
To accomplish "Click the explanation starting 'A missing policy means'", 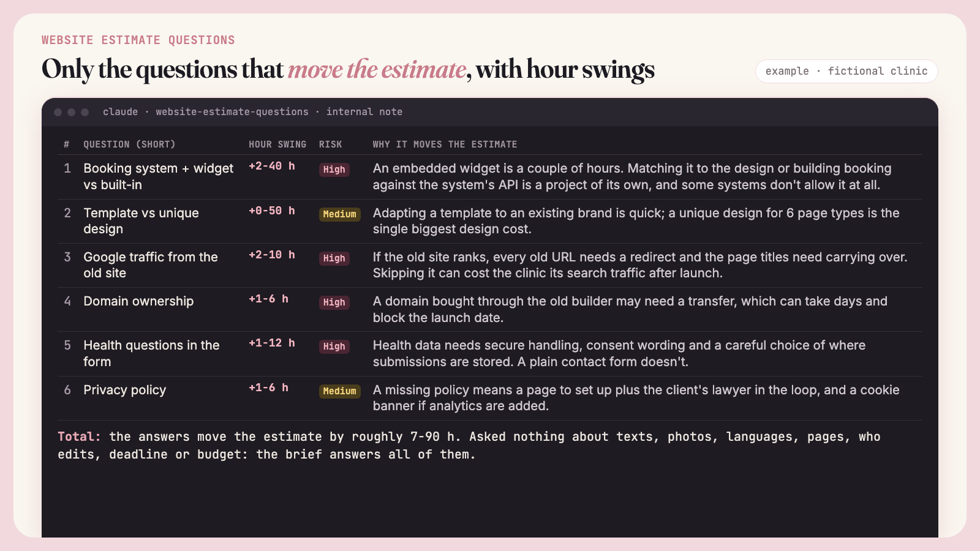I will (x=636, y=398).
